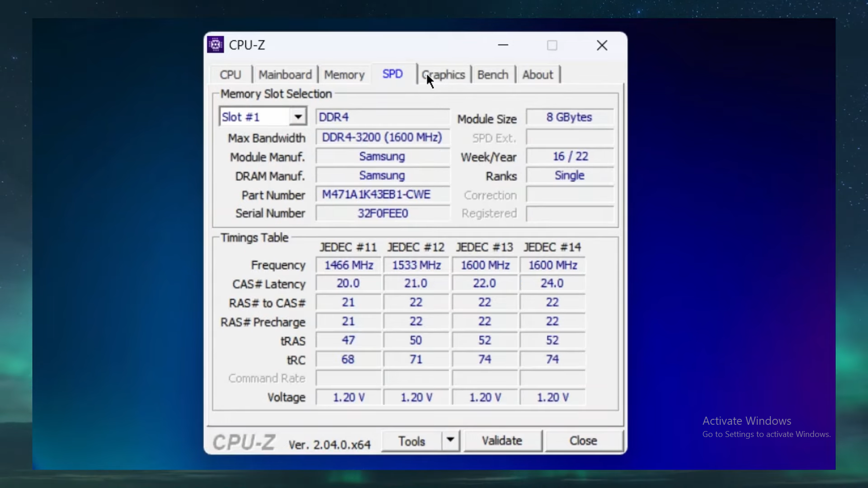This screenshot has height=488, width=868.
Task: Click RAS# Precharge value 21
Action: tap(349, 321)
